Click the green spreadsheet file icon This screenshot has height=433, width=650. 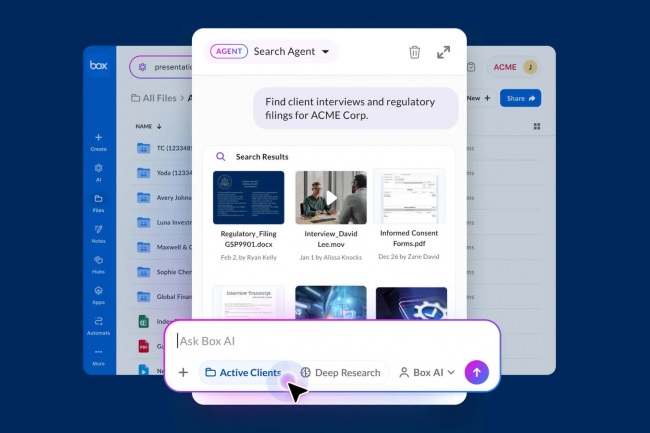(143, 322)
